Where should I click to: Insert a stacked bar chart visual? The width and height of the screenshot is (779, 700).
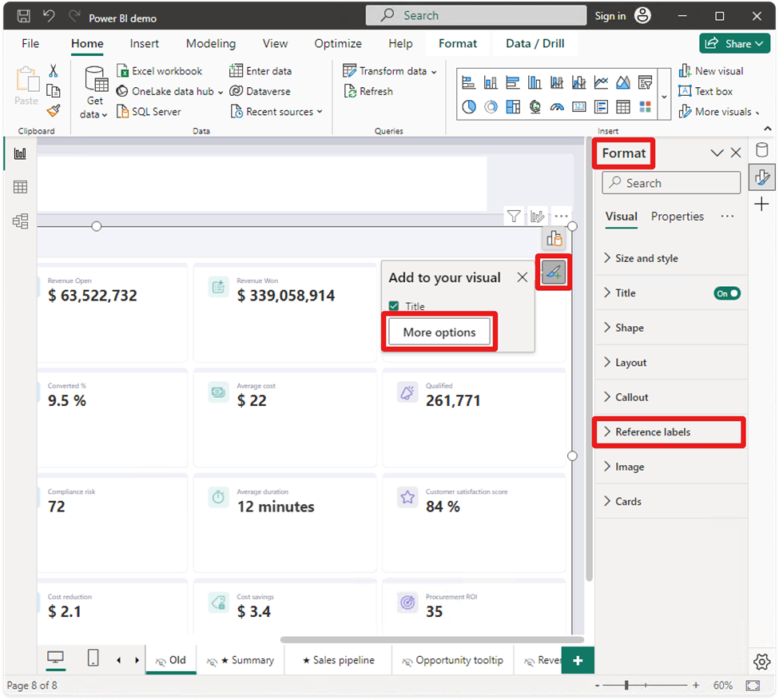(x=468, y=82)
